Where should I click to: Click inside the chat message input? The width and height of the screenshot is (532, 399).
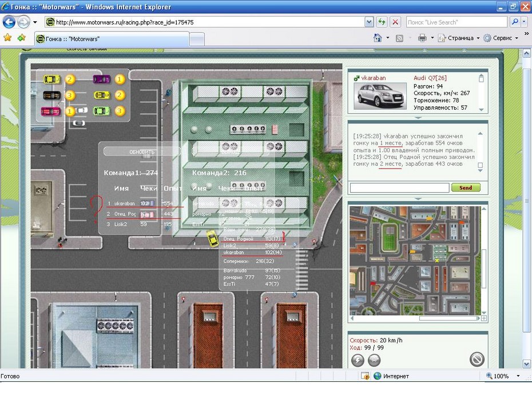tap(399, 187)
